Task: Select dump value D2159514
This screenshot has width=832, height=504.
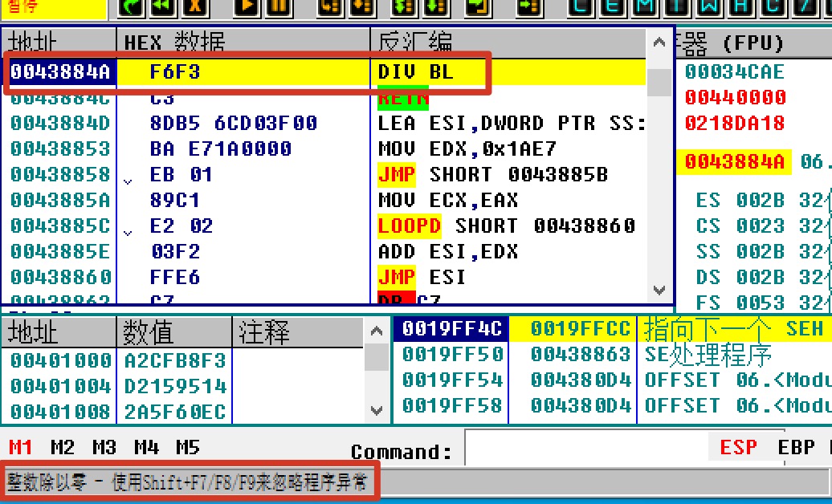Action: tap(175, 386)
